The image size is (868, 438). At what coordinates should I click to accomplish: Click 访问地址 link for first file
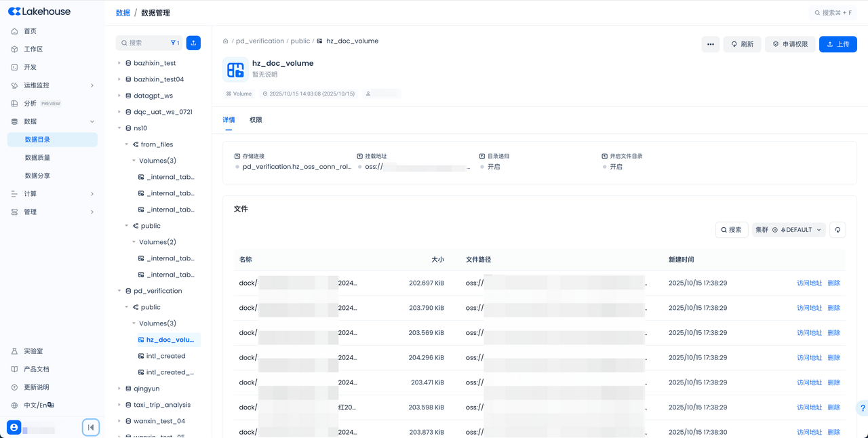pyautogui.click(x=809, y=283)
